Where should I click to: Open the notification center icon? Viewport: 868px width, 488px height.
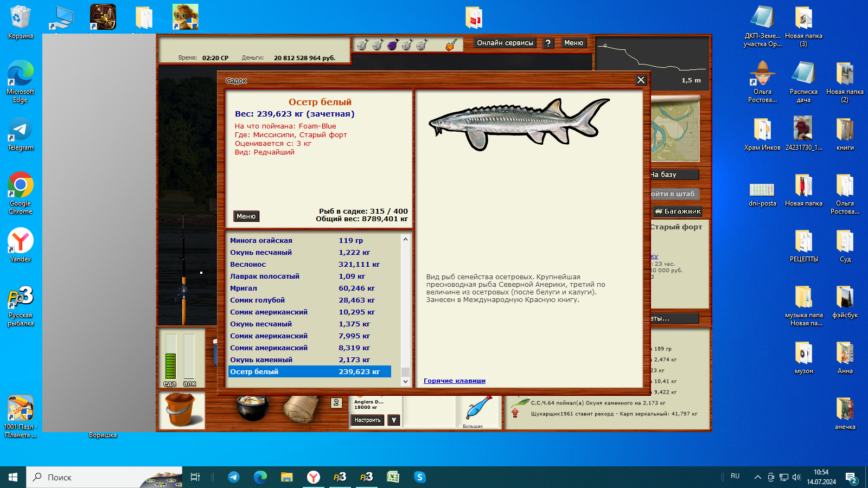click(x=851, y=477)
